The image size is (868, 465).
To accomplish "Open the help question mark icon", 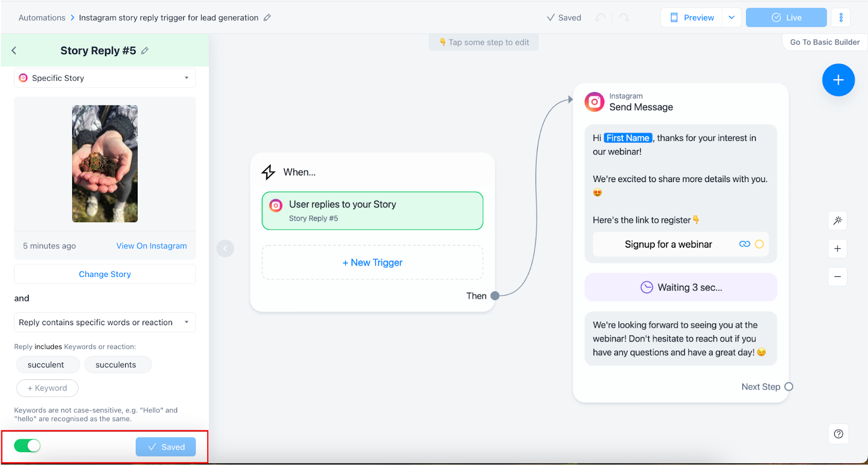I will [838, 434].
